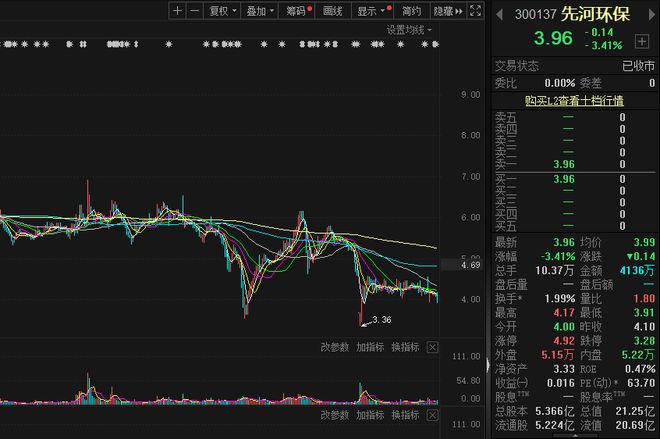This screenshot has height=439, width=660.
Task: Toggle fullscreen chart icon
Action: click(x=475, y=11)
